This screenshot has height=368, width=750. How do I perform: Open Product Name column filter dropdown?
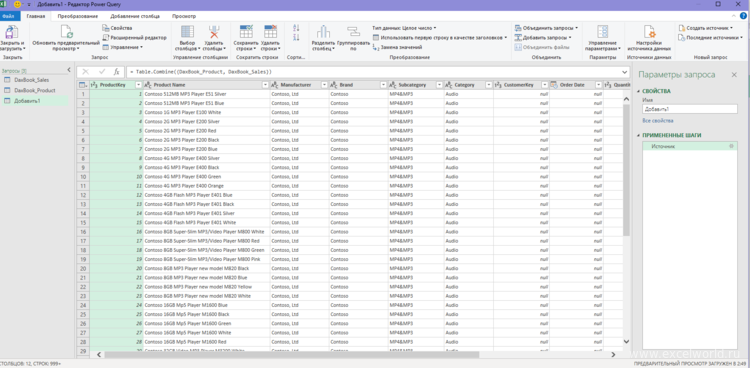pos(265,85)
